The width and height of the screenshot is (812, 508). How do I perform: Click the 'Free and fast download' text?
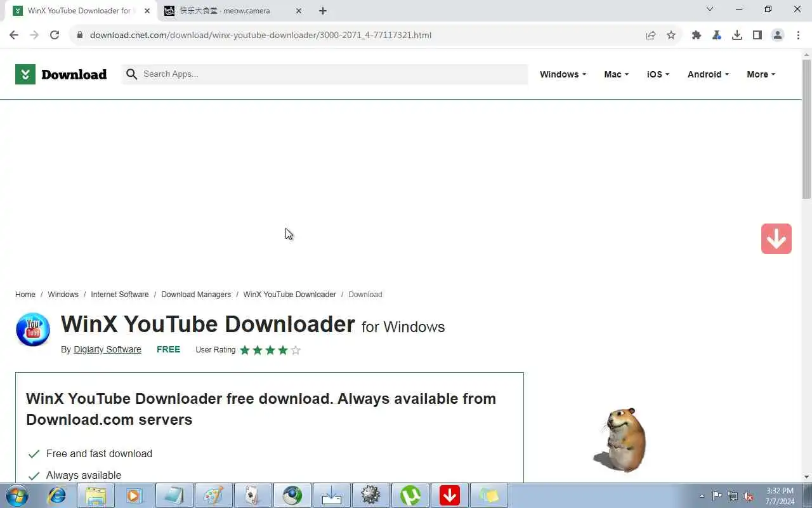pyautogui.click(x=99, y=454)
